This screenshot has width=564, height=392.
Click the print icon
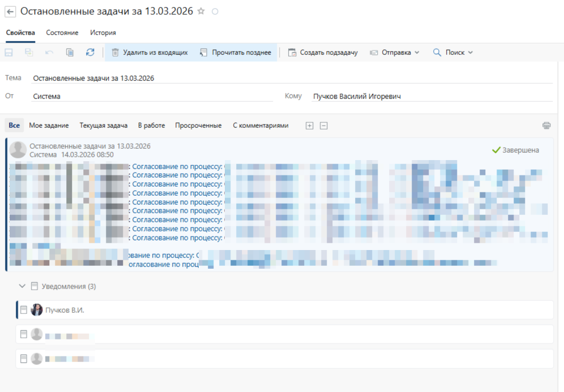click(x=546, y=126)
